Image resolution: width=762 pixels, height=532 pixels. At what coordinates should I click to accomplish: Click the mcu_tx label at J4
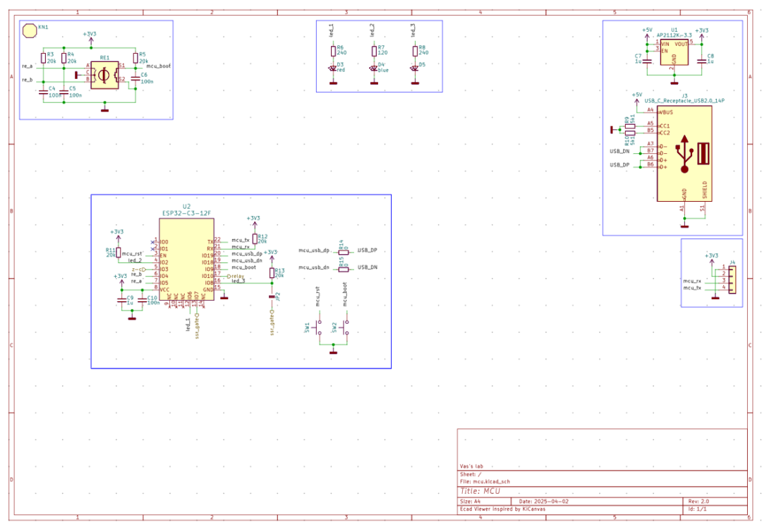pos(692,288)
